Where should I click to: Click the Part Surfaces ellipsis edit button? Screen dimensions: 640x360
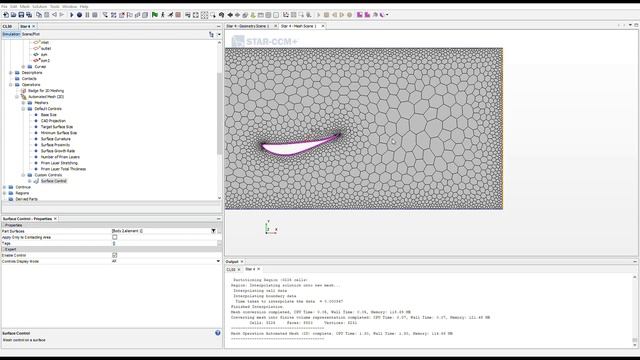click(x=220, y=231)
